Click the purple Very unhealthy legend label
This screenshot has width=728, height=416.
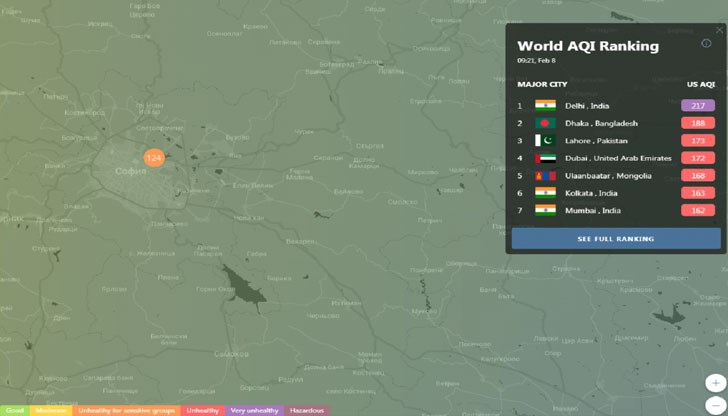tap(254, 410)
